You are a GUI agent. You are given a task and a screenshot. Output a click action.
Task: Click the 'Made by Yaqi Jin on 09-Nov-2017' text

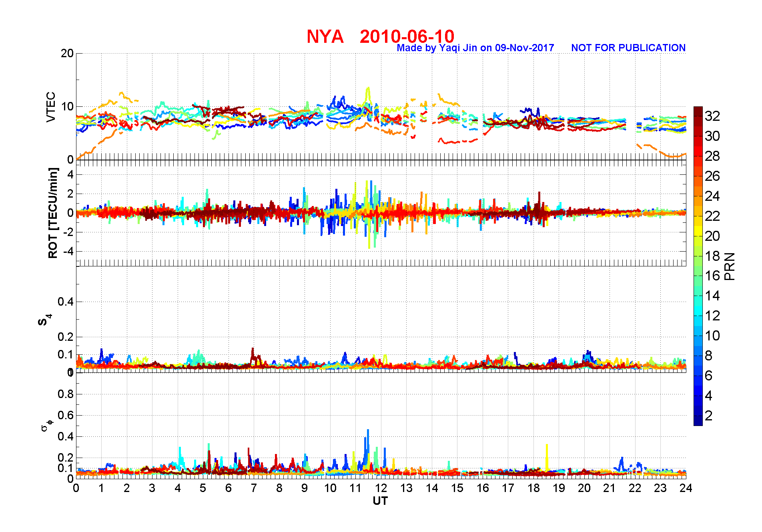[475, 48]
